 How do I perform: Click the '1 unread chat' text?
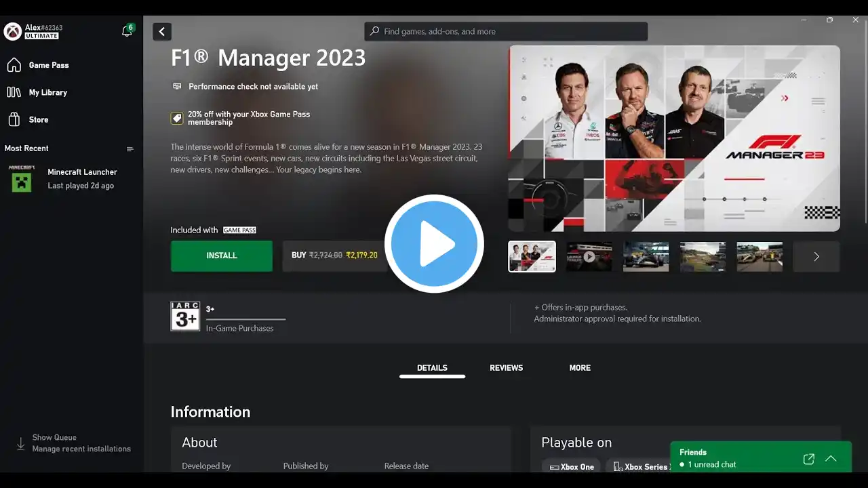[712, 465]
